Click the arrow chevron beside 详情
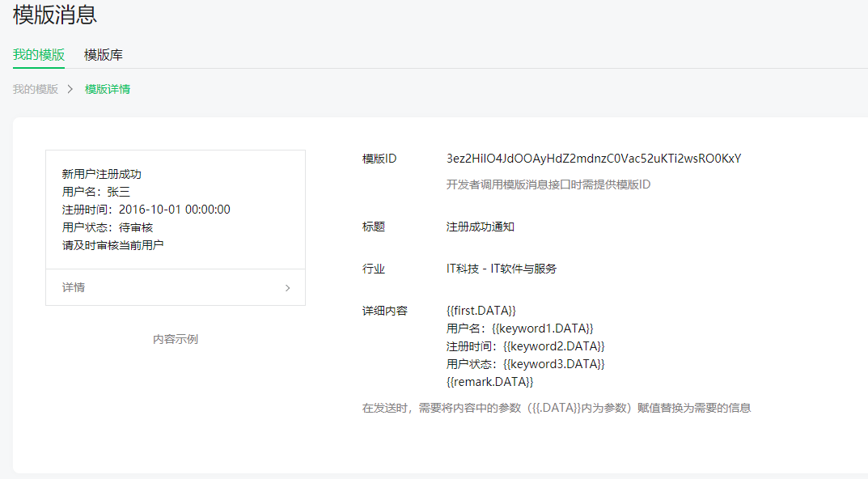Screen dimensions: 868x479 tap(287, 288)
